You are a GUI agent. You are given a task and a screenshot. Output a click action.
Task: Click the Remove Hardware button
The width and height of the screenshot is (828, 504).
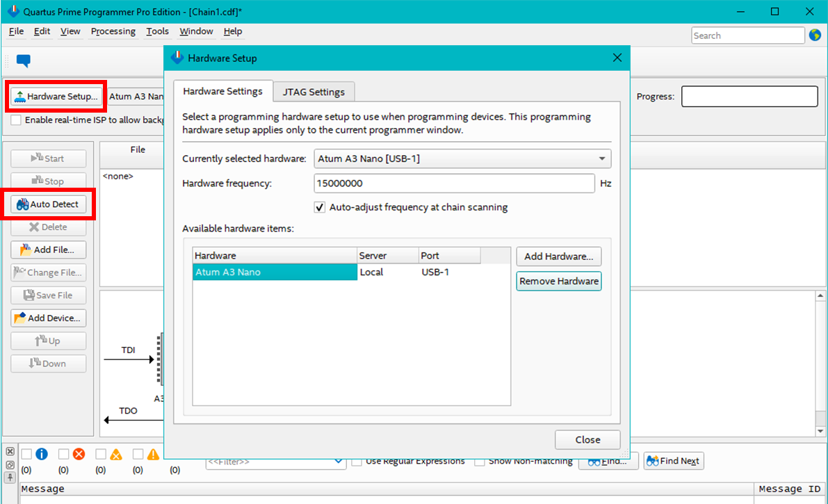(558, 282)
